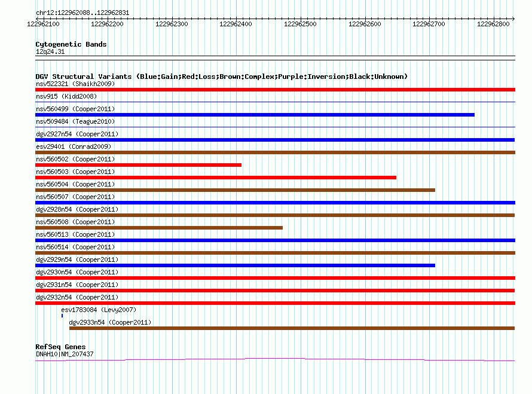Select the red dgv2930n54 loss bar
532x394 pixels.
275,278
